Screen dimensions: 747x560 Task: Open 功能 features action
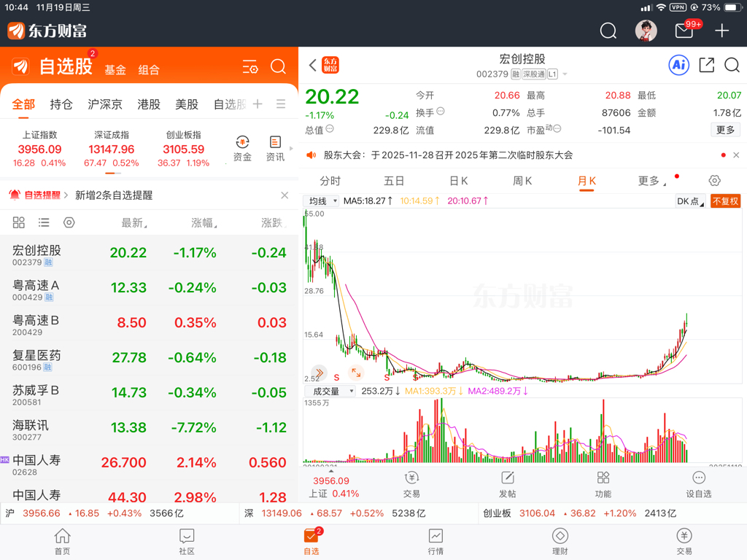pyautogui.click(x=603, y=484)
